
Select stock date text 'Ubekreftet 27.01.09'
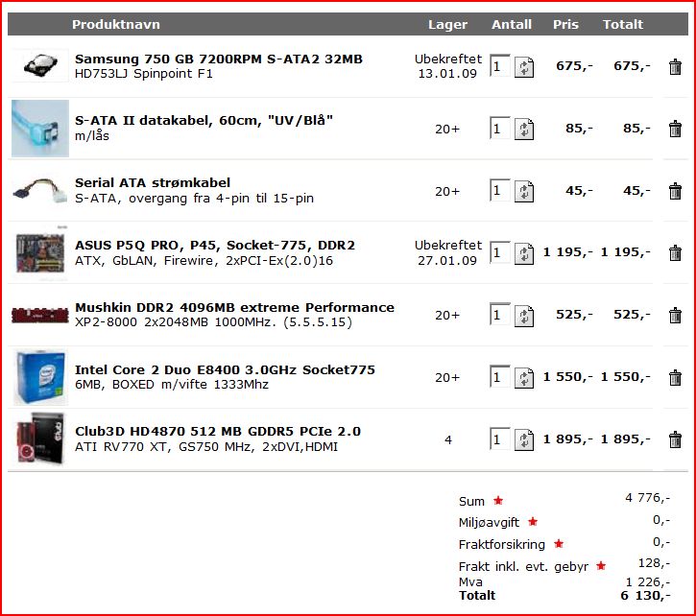(448, 253)
